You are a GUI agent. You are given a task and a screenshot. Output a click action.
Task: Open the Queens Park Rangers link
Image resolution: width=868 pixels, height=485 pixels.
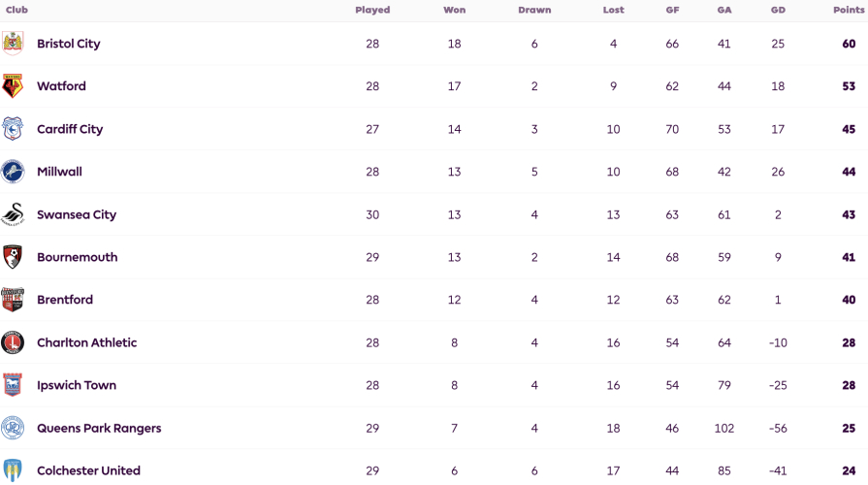click(99, 429)
